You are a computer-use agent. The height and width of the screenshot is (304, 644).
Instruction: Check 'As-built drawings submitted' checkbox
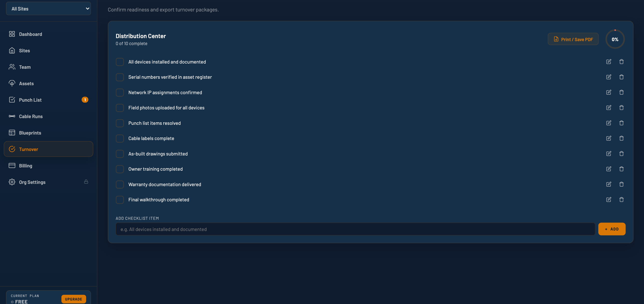coord(120,154)
